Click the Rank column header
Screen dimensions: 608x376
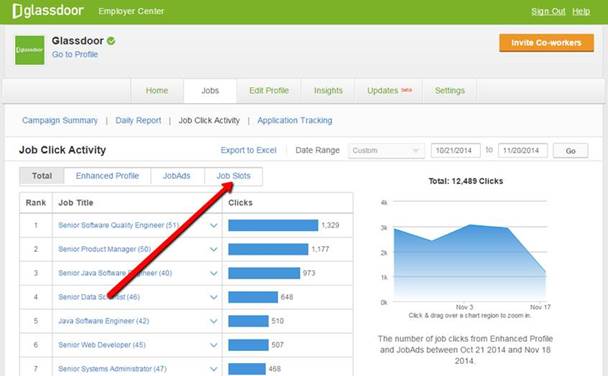[36, 203]
